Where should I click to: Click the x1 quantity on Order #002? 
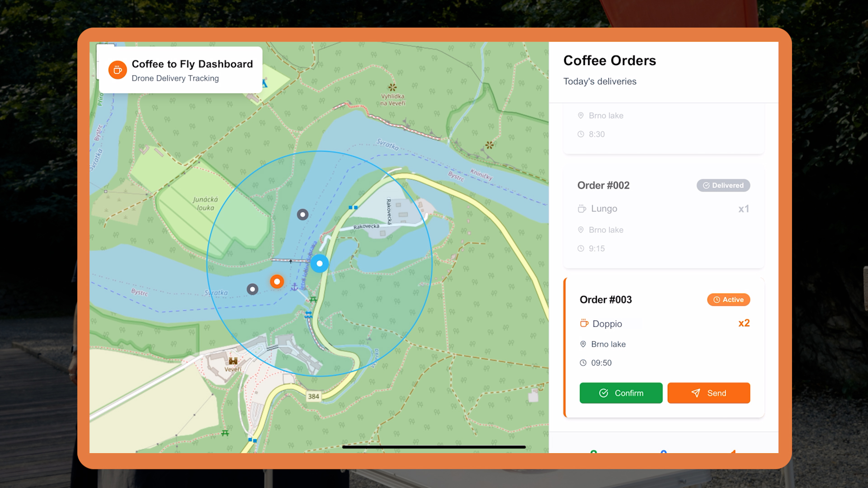coord(744,209)
